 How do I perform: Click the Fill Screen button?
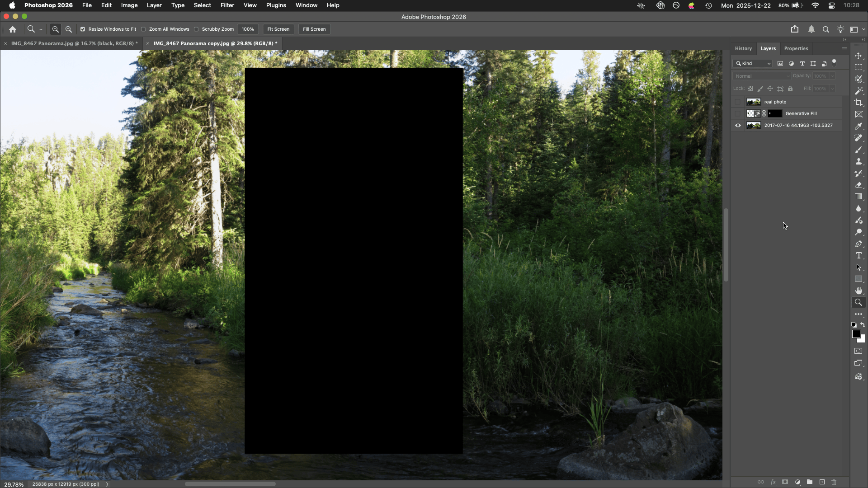pos(314,29)
